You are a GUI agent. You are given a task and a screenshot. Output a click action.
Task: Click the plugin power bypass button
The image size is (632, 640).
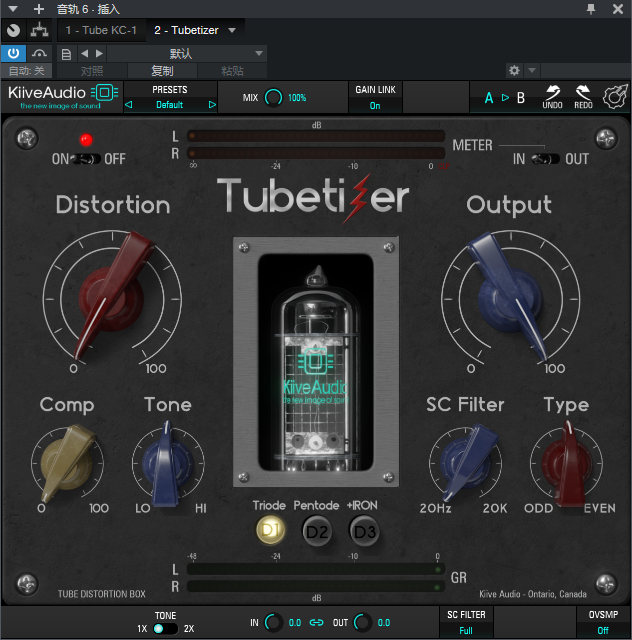click(13, 53)
